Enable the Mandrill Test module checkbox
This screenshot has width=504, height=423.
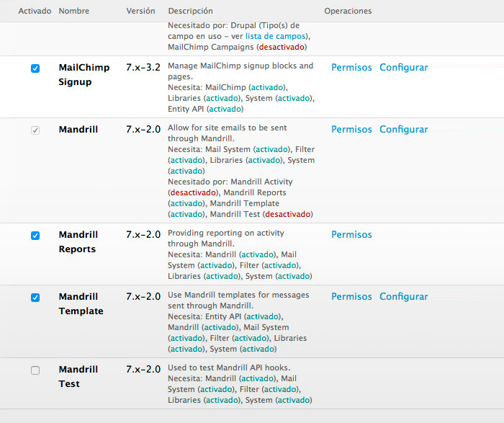tap(35, 370)
